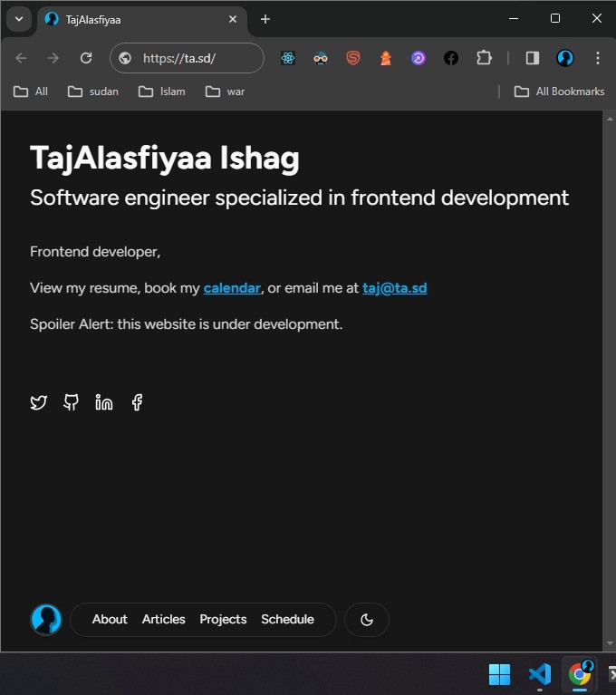Select the TajAlasfiyaa tab
Screen dimensions: 616x695
pos(142,20)
